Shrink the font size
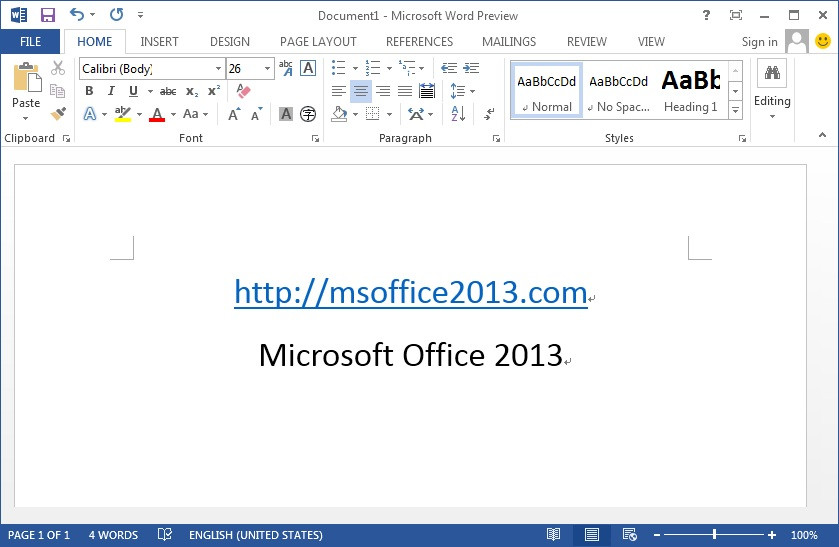 pos(257,114)
